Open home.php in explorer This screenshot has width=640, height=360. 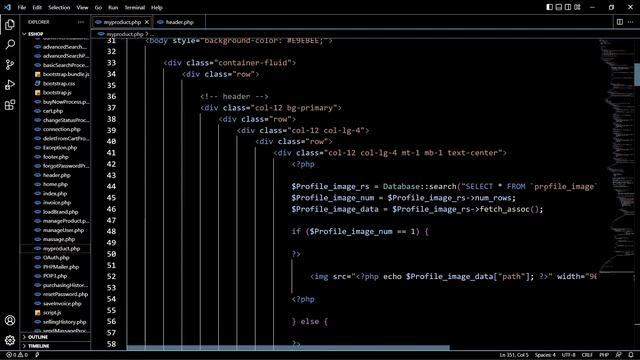coord(55,184)
